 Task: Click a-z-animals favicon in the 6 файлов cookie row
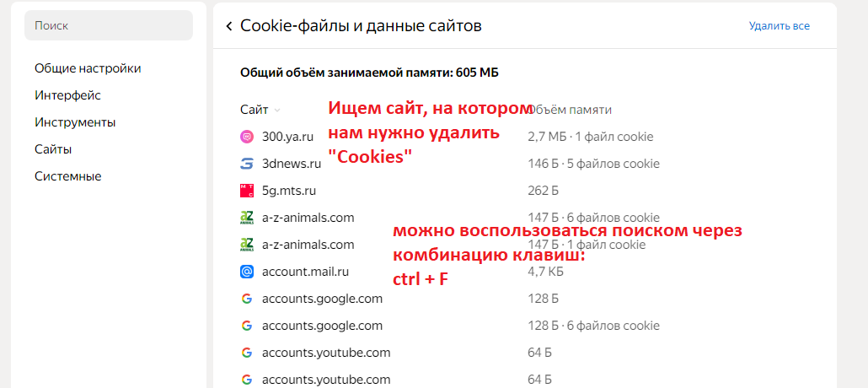(247, 218)
